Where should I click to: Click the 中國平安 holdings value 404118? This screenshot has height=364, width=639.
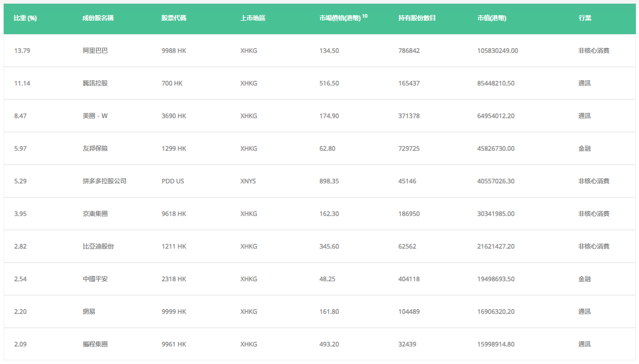point(409,279)
